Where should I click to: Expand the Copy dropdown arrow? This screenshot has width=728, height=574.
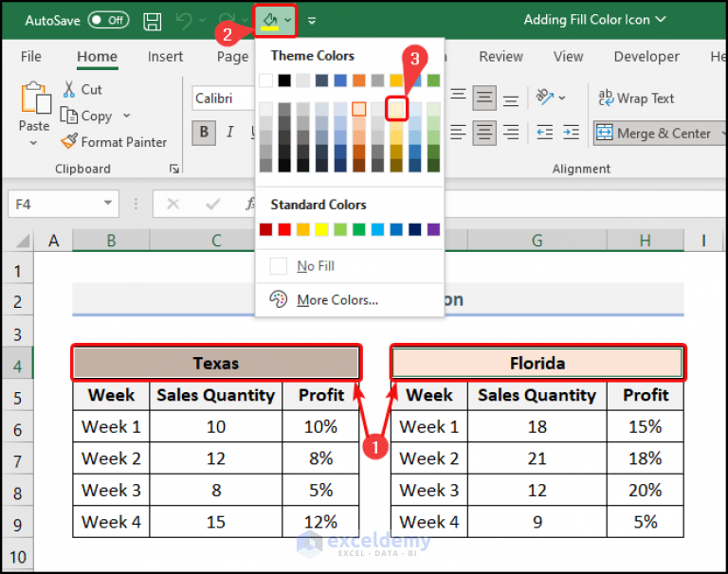click(127, 116)
